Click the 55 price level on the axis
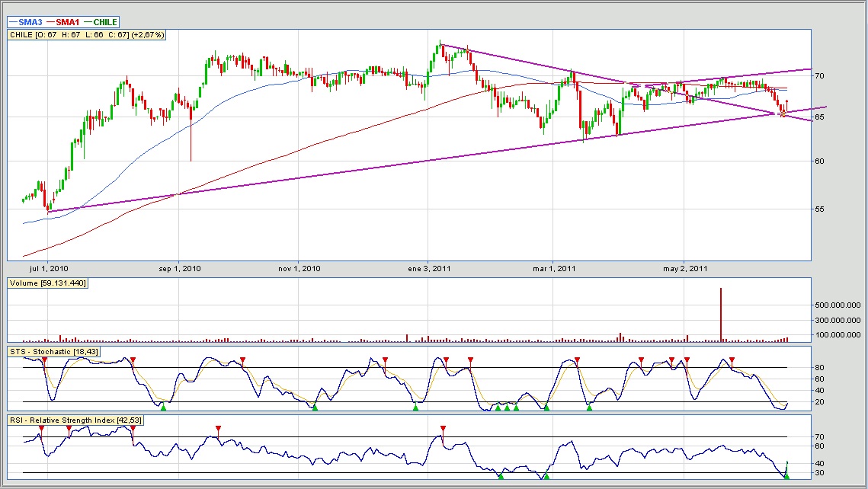 tap(820, 209)
